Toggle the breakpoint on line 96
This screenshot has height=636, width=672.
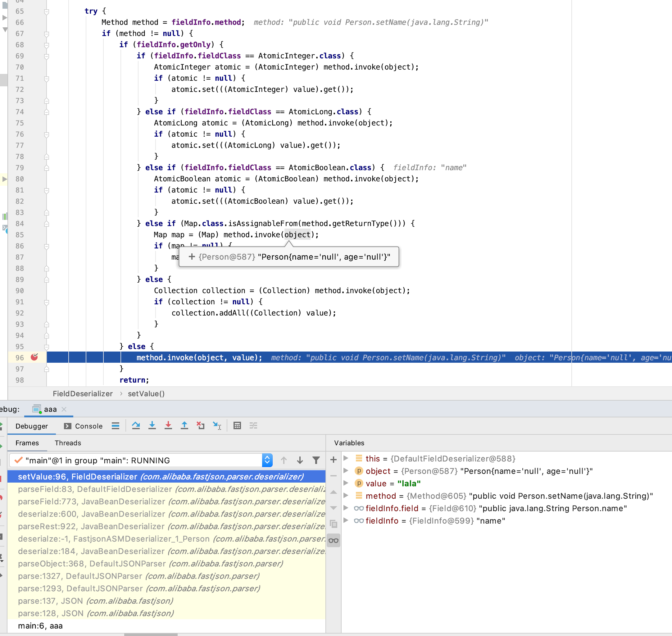pyautogui.click(x=34, y=357)
